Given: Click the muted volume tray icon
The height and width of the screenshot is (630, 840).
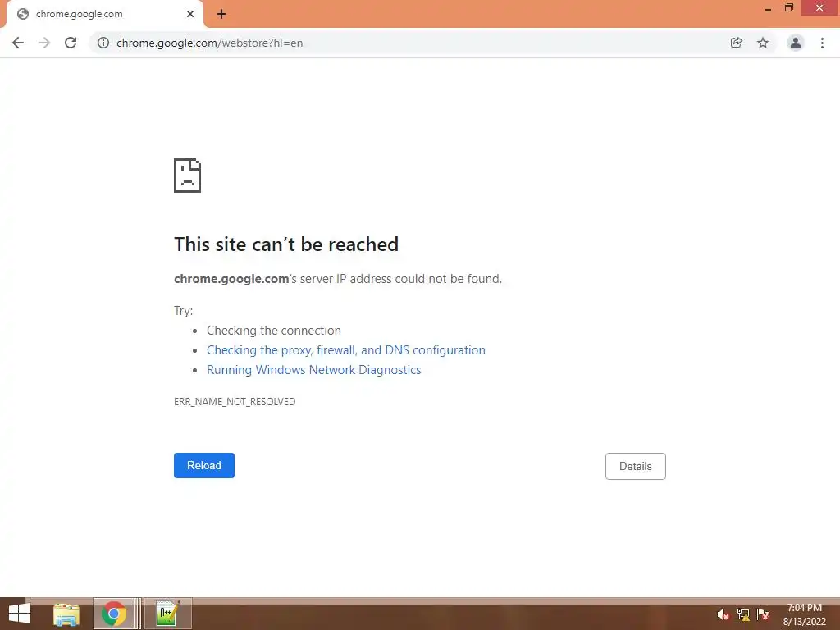Looking at the screenshot, I should pyautogui.click(x=724, y=614).
